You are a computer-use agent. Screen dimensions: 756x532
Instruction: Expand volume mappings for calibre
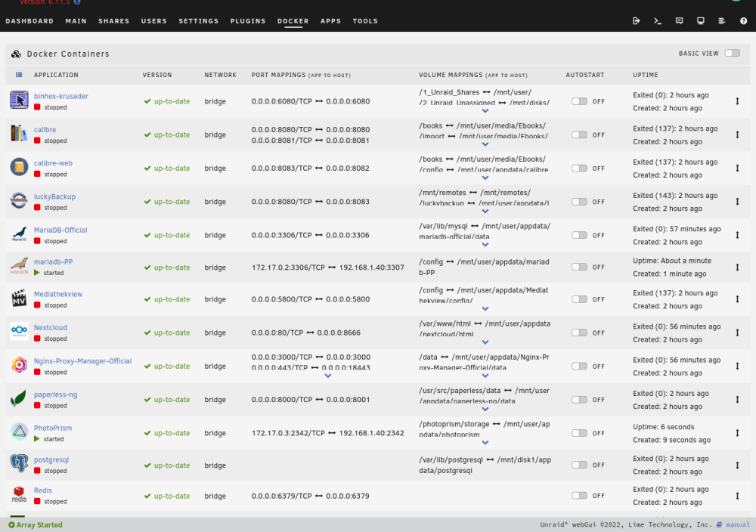[485, 144]
